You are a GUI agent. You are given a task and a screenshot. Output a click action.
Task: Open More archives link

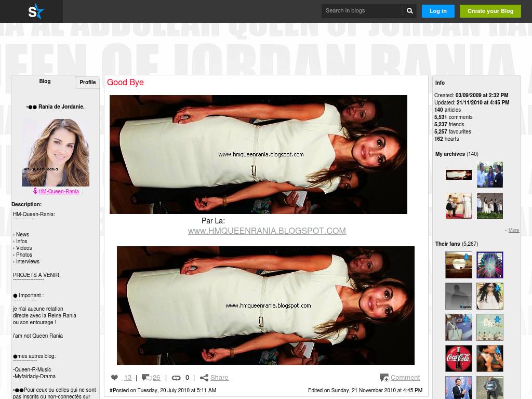[x=514, y=230]
